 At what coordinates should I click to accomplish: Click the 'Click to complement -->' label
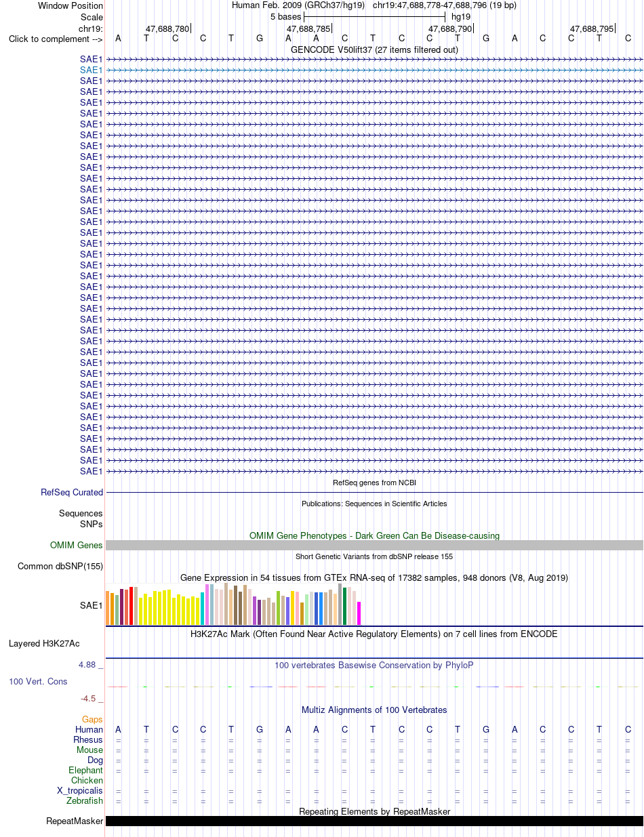coord(56,39)
